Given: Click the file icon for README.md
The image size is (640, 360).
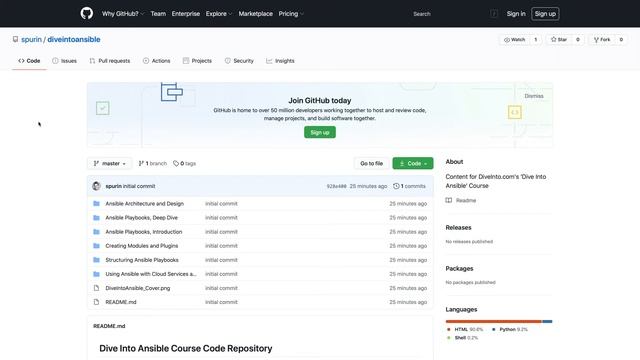Looking at the screenshot, I should tap(96, 302).
